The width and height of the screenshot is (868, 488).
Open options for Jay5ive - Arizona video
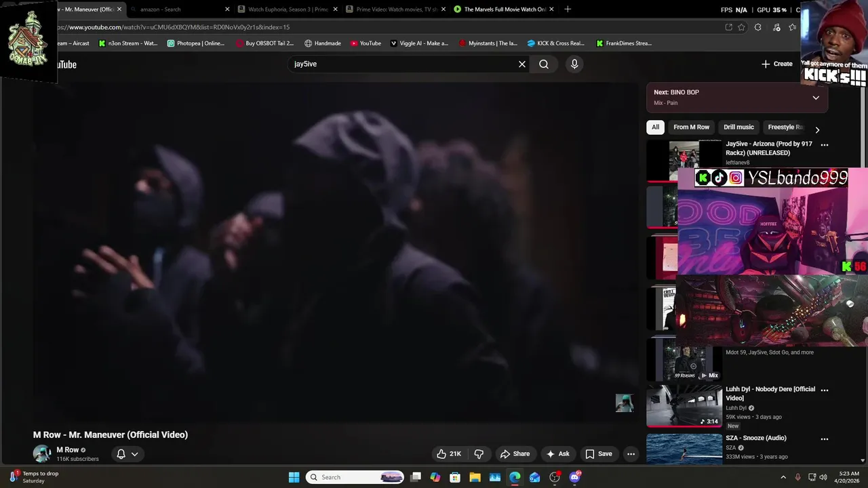825,144
